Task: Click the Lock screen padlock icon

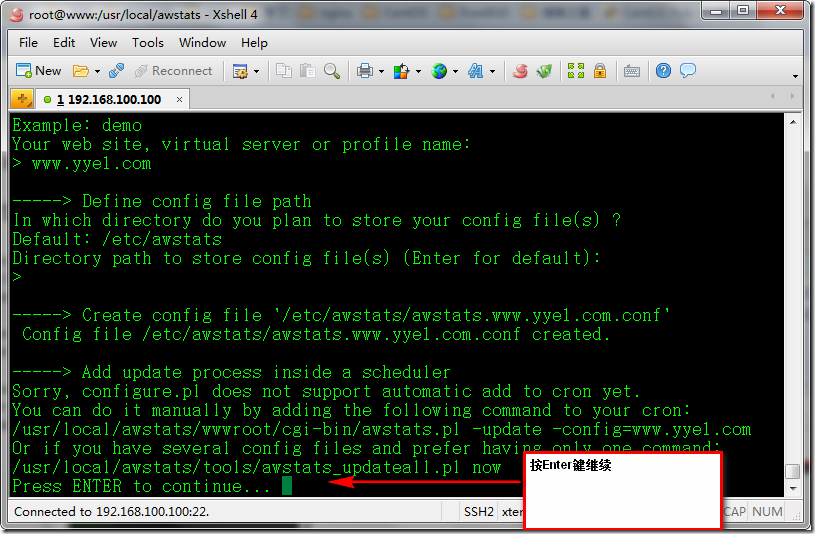Action: 600,70
